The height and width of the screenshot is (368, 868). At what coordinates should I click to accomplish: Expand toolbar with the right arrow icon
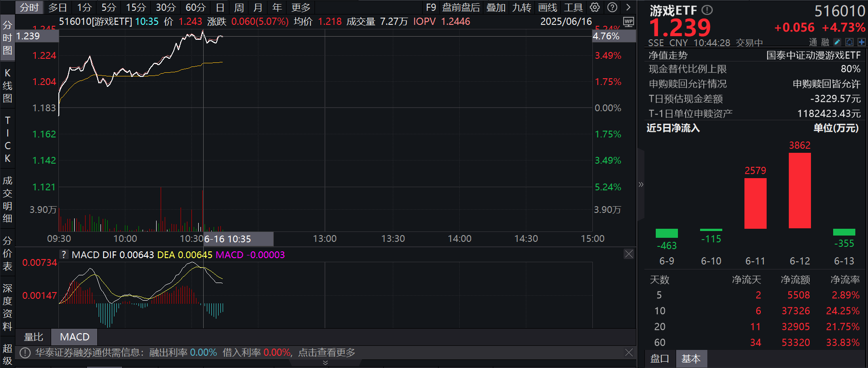pyautogui.click(x=628, y=7)
